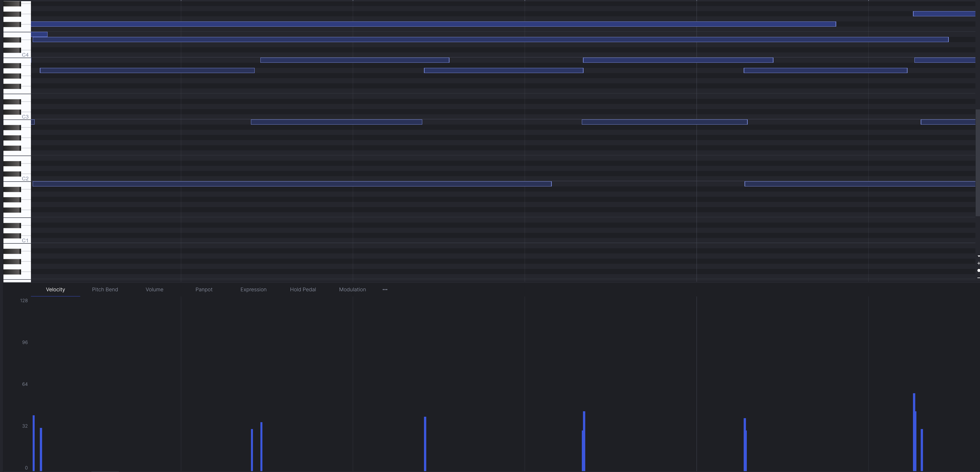The height and width of the screenshot is (472, 980).
Task: Click the 32 velocity scale label
Action: 25,426
